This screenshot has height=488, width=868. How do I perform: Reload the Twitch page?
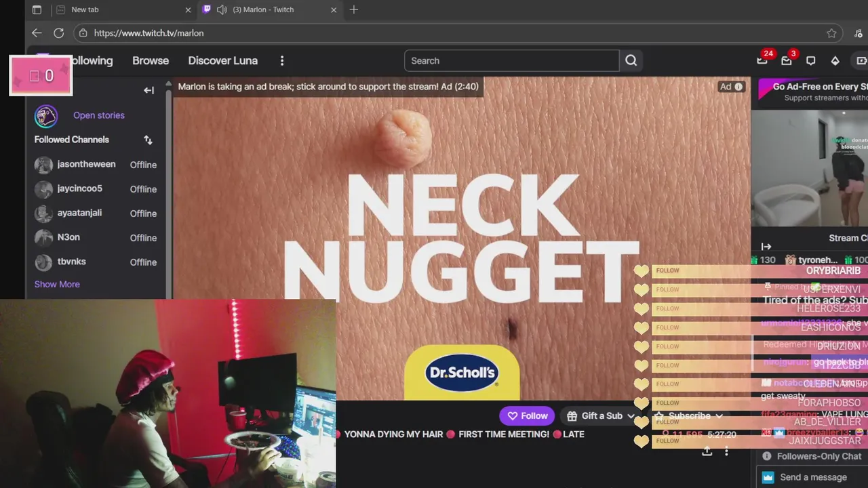point(59,33)
